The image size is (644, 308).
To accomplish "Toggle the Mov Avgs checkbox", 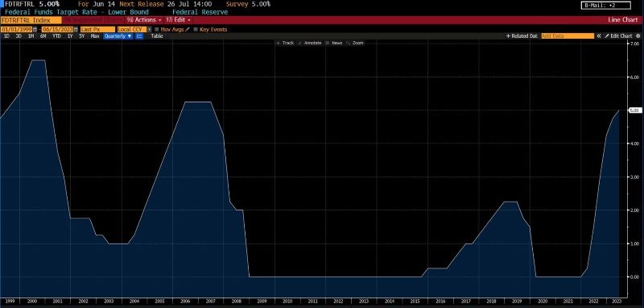I will [x=157, y=30].
